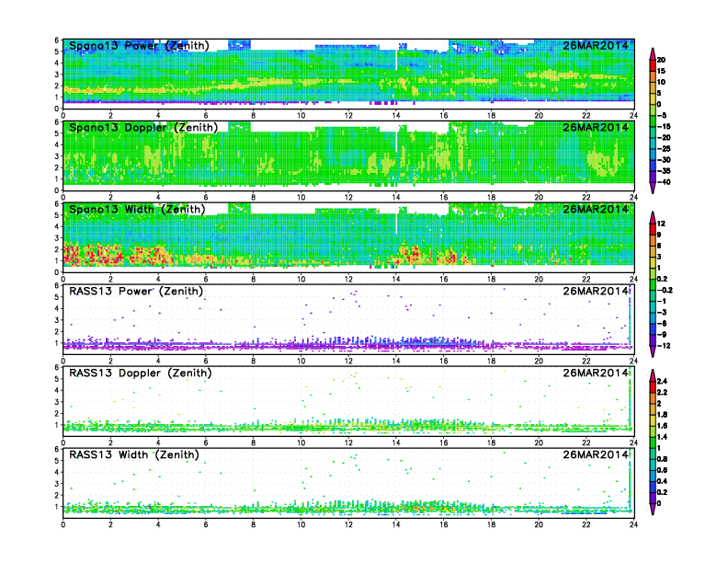Click hour tick "6" below the Spano13 Width panel
728x563 pixels.
(x=206, y=279)
